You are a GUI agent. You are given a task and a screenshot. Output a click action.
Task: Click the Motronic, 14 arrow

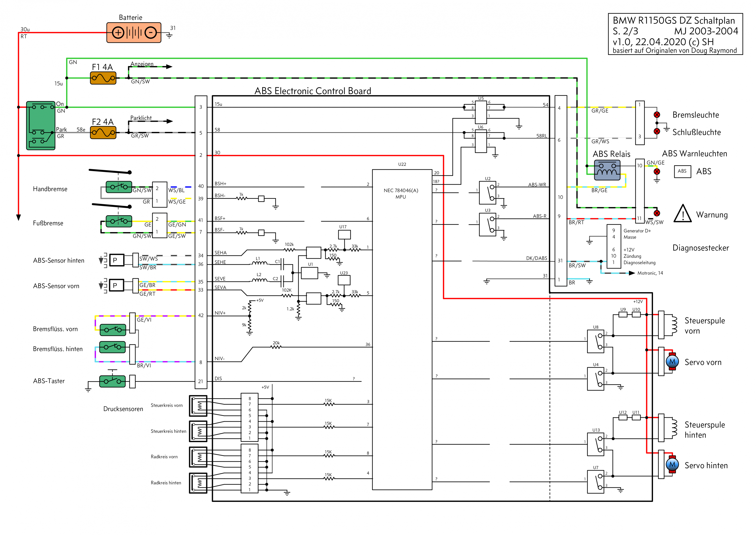(631, 273)
